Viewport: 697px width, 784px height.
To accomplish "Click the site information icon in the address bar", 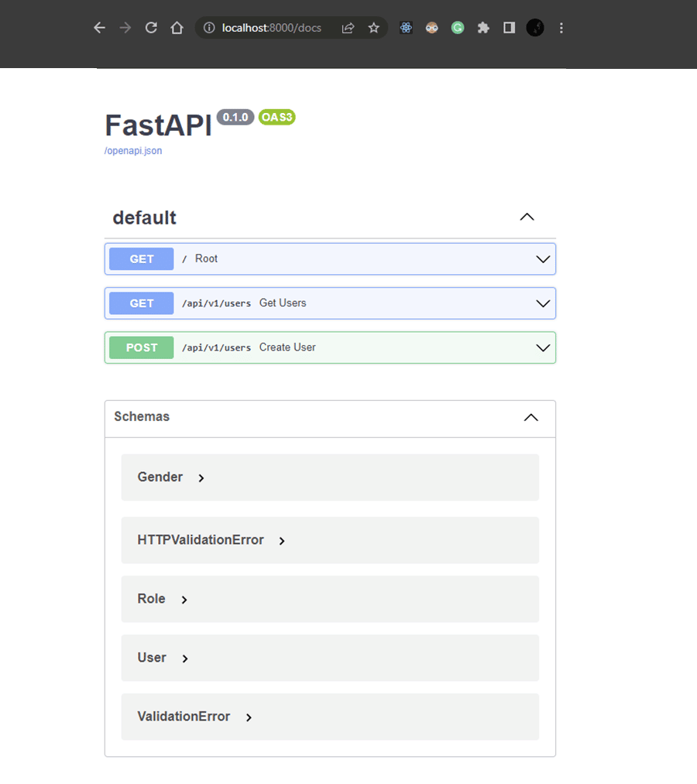I will click(x=208, y=27).
